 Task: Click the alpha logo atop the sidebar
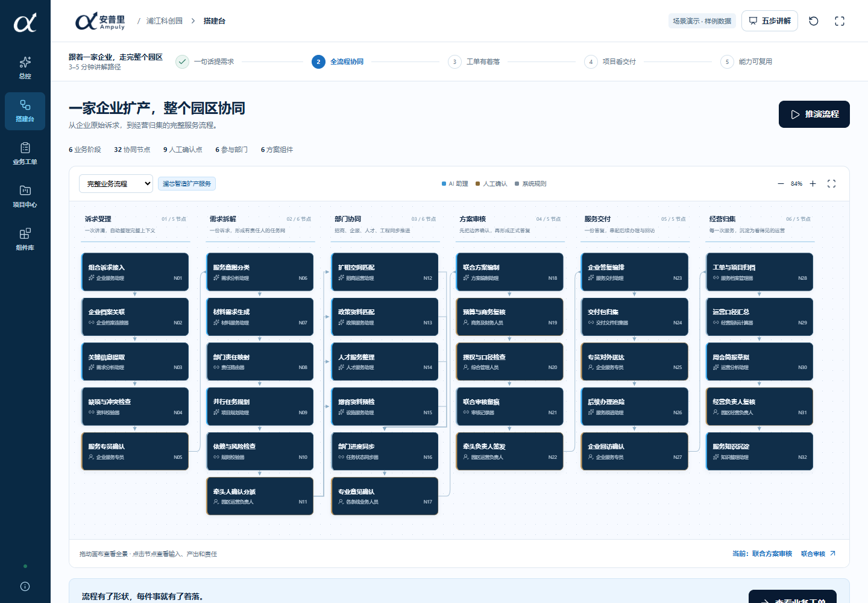(x=25, y=23)
